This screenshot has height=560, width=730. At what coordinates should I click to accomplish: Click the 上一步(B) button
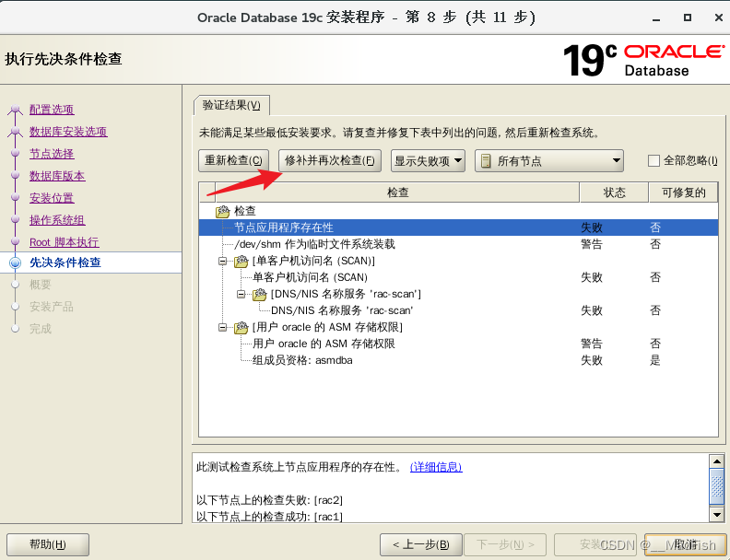(421, 544)
